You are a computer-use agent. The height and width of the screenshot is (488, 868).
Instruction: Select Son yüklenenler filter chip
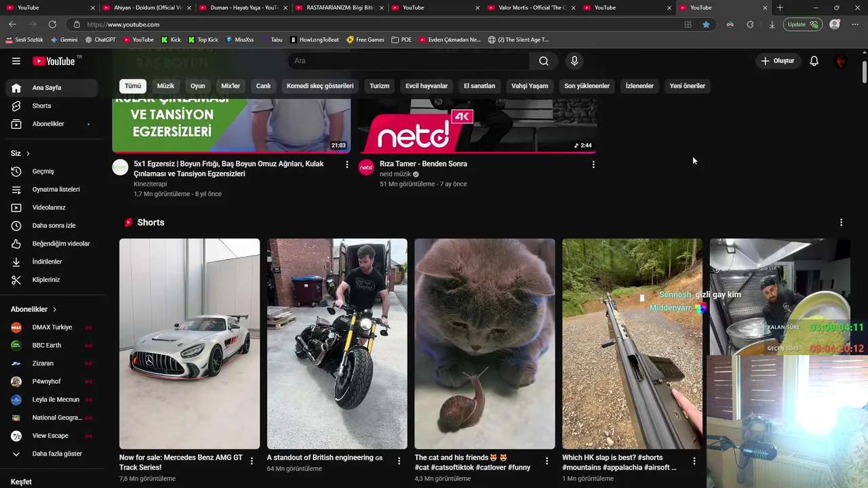[587, 86]
